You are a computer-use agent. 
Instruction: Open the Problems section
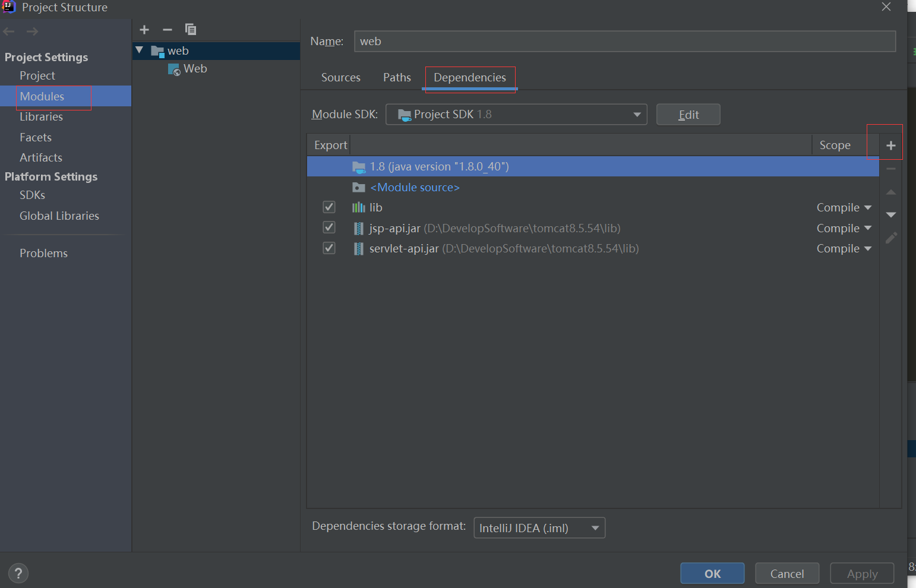[43, 254]
